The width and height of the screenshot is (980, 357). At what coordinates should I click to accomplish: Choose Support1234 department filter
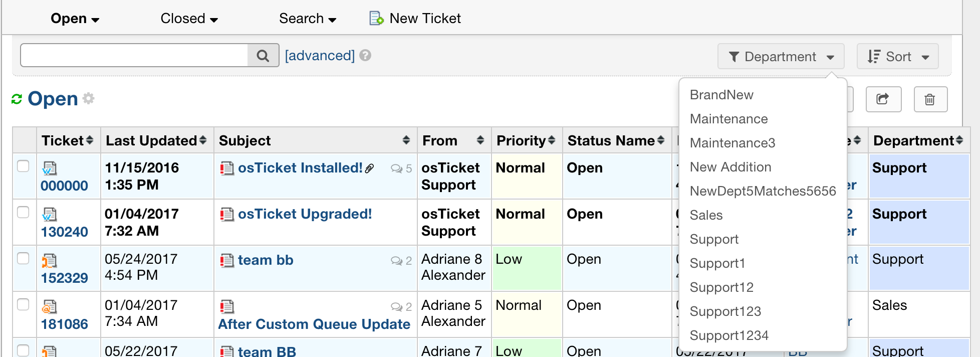pos(729,335)
